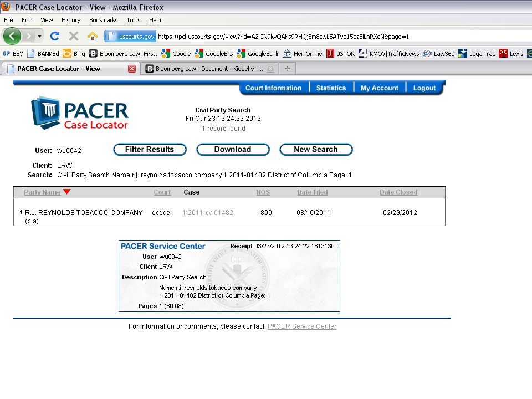Close the PACER Case Locator tab

(132, 69)
